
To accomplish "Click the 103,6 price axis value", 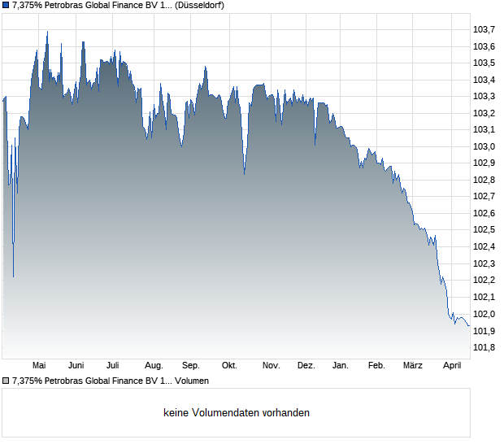I will [484, 46].
